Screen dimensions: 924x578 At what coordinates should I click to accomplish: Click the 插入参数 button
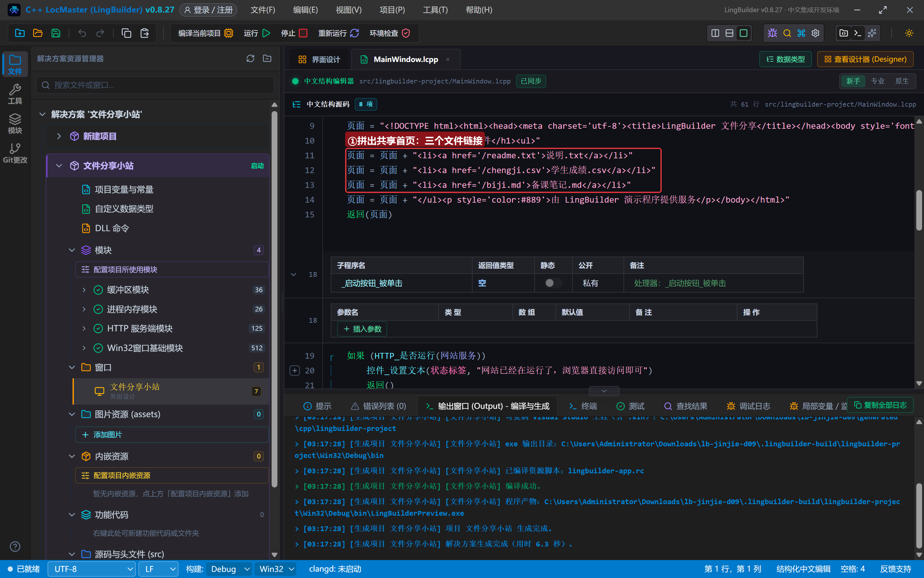tap(362, 329)
